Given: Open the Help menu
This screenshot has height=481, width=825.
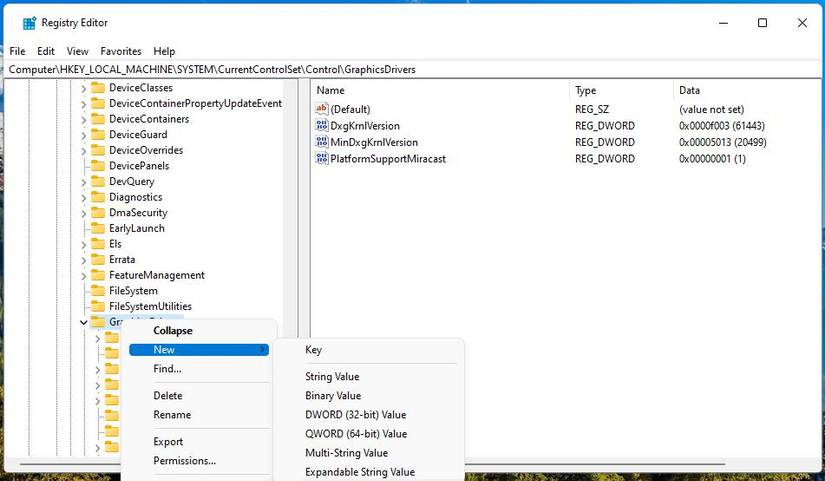Looking at the screenshot, I should (164, 51).
